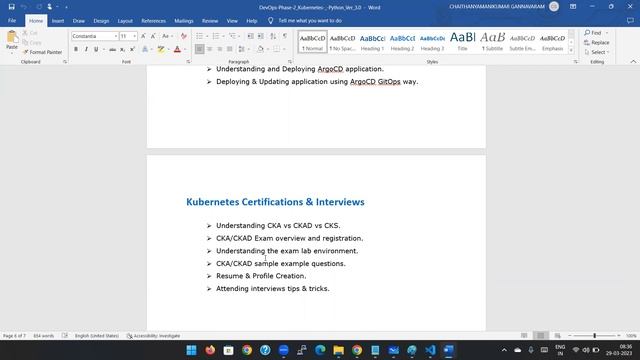Justify the paragraph text

pos(229,49)
